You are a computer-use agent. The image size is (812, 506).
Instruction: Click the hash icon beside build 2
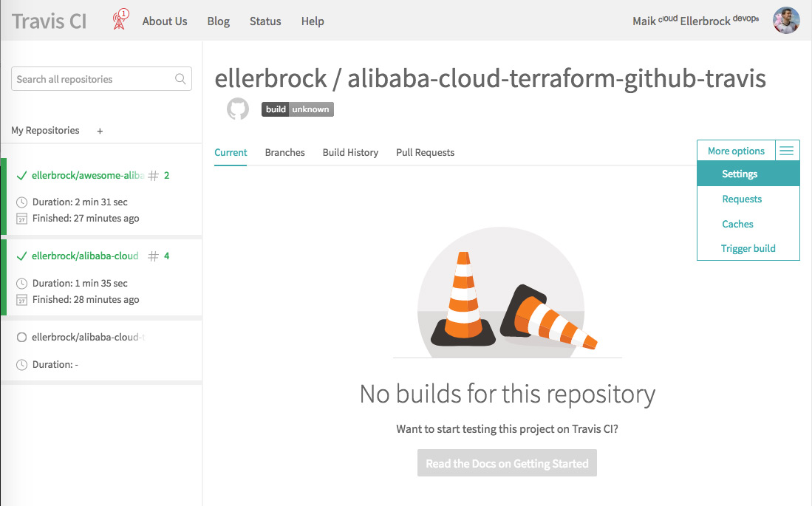point(153,176)
